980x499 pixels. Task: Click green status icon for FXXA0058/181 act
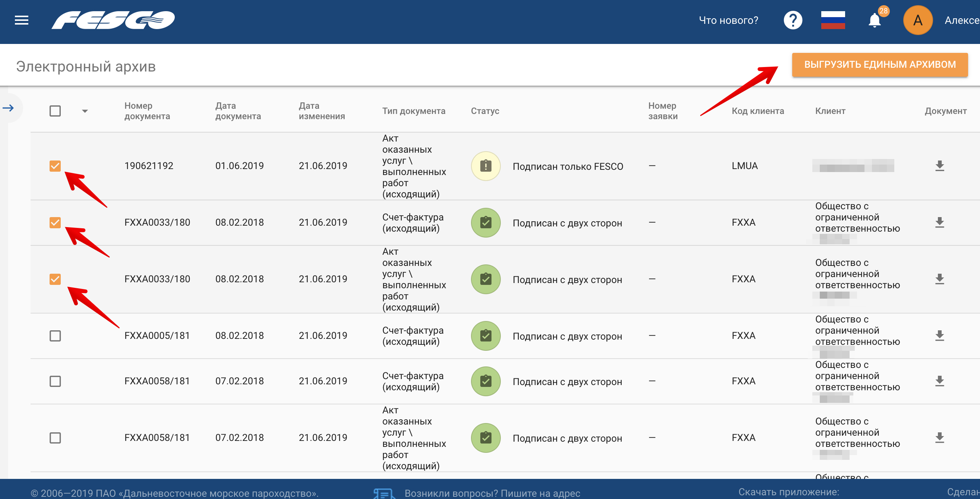click(486, 438)
